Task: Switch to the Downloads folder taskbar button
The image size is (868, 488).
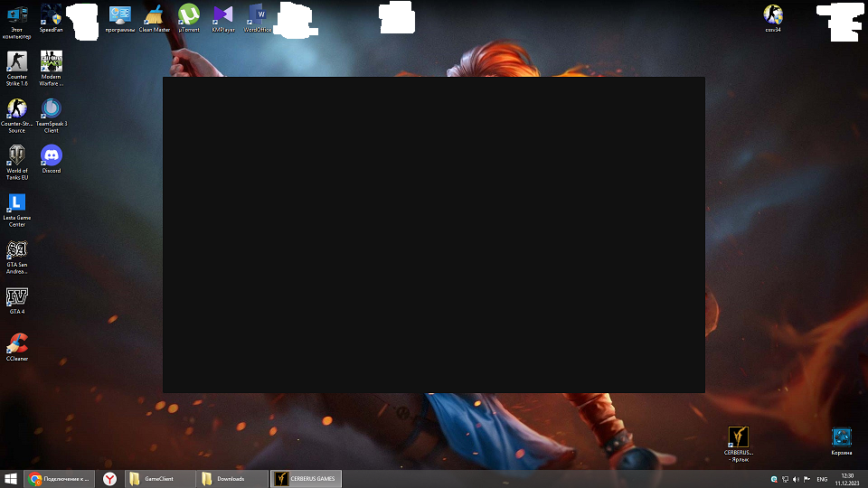Action: pos(232,479)
